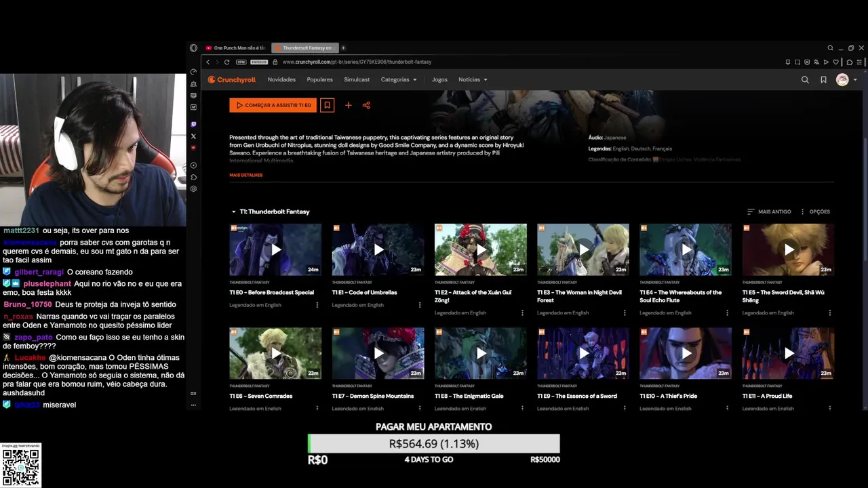Screen dimensions: 868x488
Task: Expand the Categorias dropdown
Action: click(399, 80)
